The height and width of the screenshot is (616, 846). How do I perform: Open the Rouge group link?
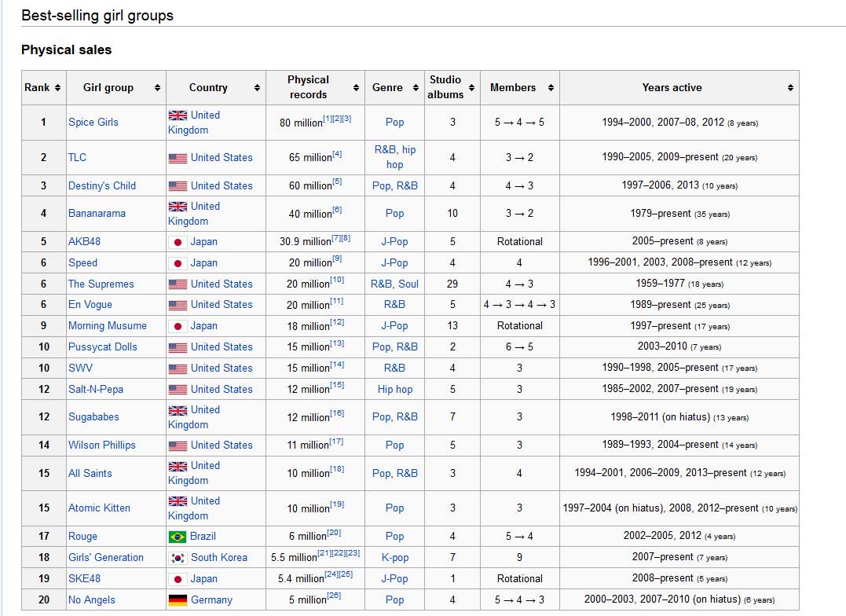[x=82, y=537]
